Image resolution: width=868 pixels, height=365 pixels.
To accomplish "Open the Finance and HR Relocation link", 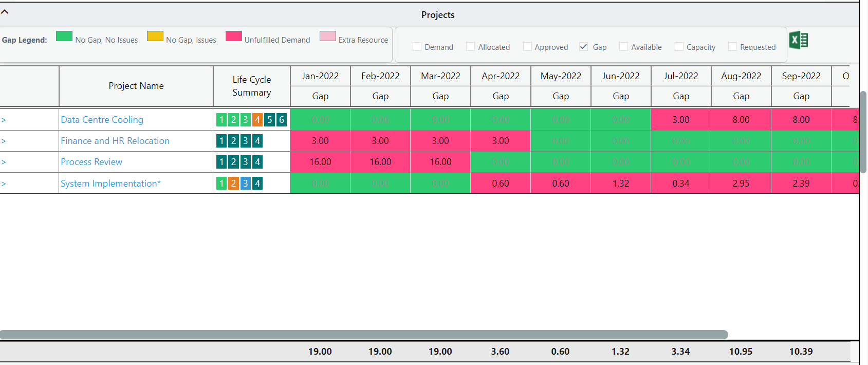I will pyautogui.click(x=115, y=141).
